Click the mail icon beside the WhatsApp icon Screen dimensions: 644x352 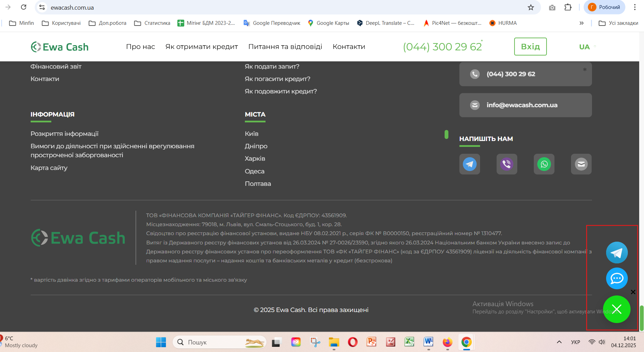pyautogui.click(x=581, y=164)
